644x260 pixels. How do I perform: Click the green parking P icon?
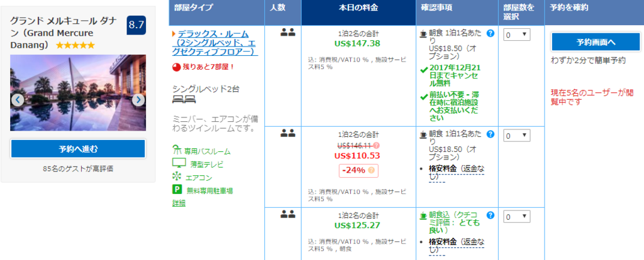pyautogui.click(x=177, y=190)
